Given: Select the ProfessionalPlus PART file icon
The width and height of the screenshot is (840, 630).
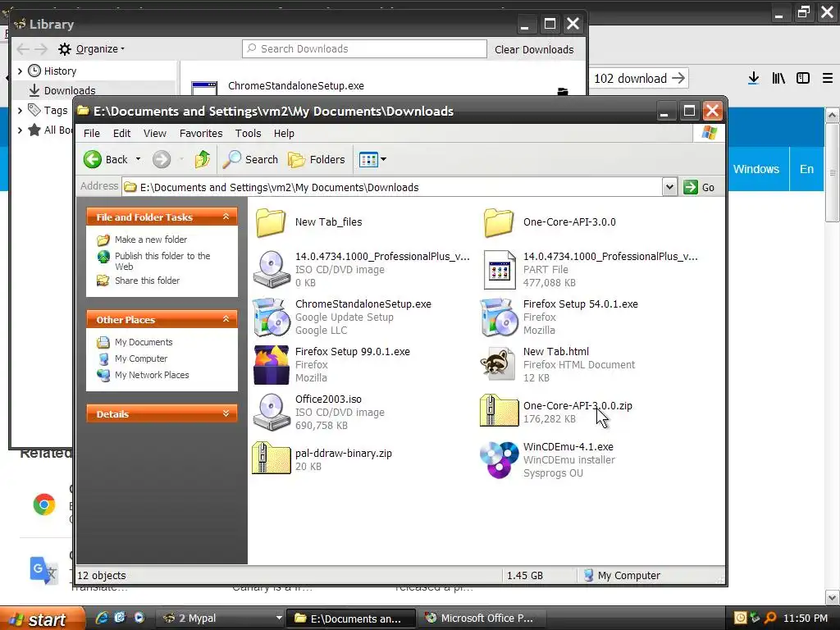Looking at the screenshot, I should click(500, 269).
